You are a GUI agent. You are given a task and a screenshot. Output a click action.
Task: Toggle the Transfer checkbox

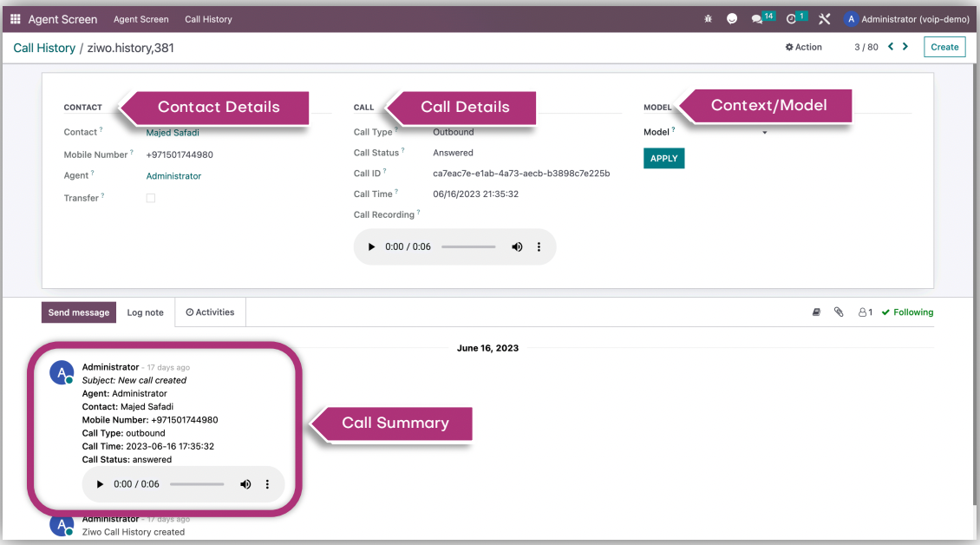click(151, 198)
